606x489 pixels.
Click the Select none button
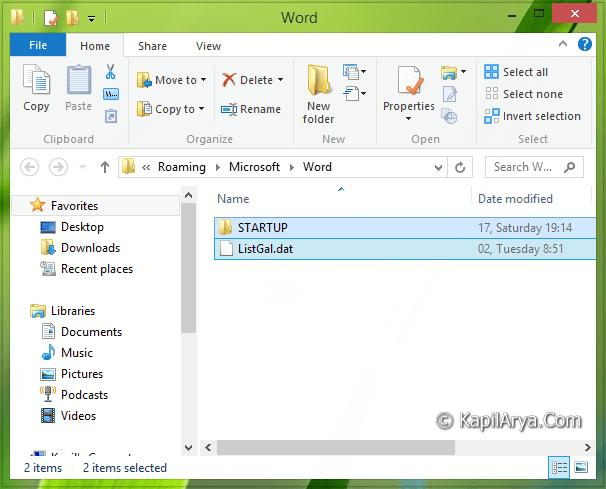tap(523, 94)
